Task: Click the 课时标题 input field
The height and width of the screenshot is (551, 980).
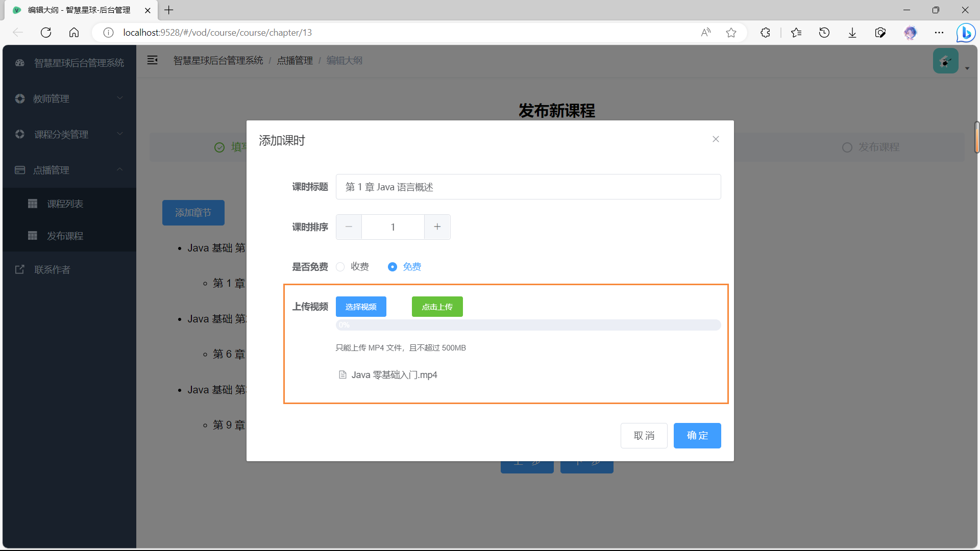Action: pos(528,187)
